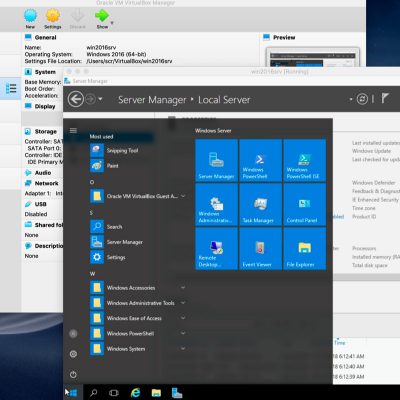
Task: Launch Snipping Tool from Most used
Action: (122, 151)
